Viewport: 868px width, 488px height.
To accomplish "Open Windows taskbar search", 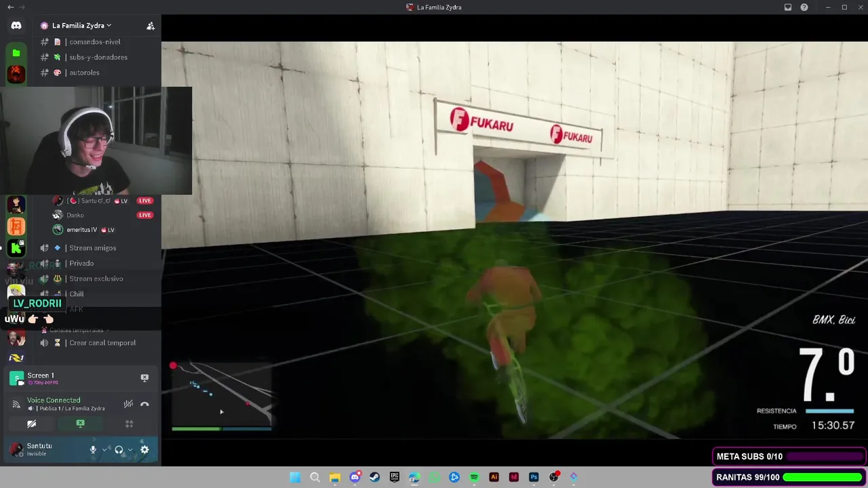I will [315, 477].
